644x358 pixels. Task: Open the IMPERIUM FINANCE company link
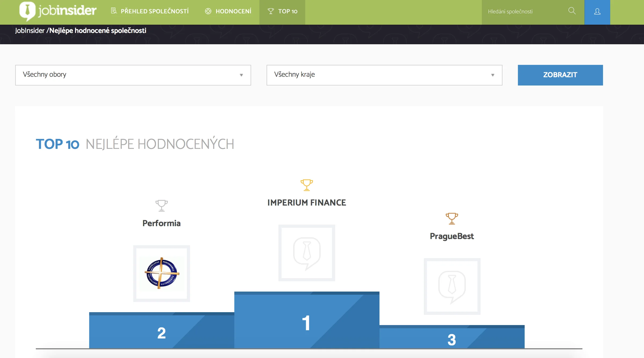(x=307, y=202)
